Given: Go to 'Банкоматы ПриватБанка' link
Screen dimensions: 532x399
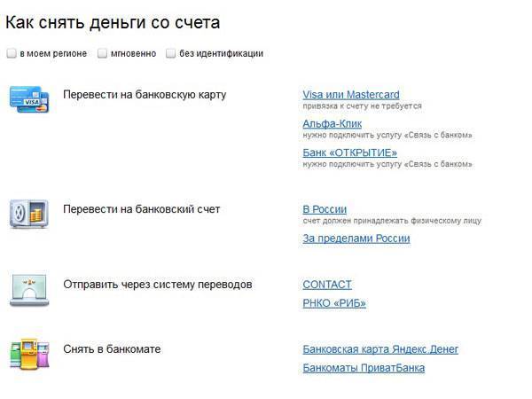Looking at the screenshot, I should click(x=364, y=368).
